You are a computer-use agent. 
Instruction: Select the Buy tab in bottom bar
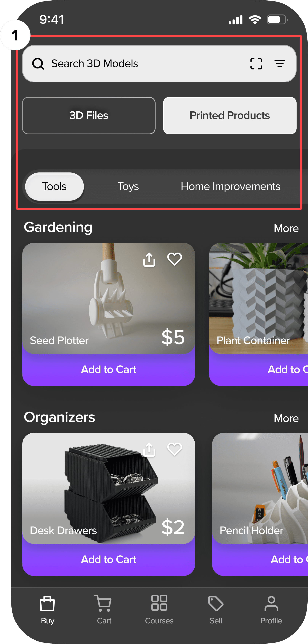(x=47, y=610)
